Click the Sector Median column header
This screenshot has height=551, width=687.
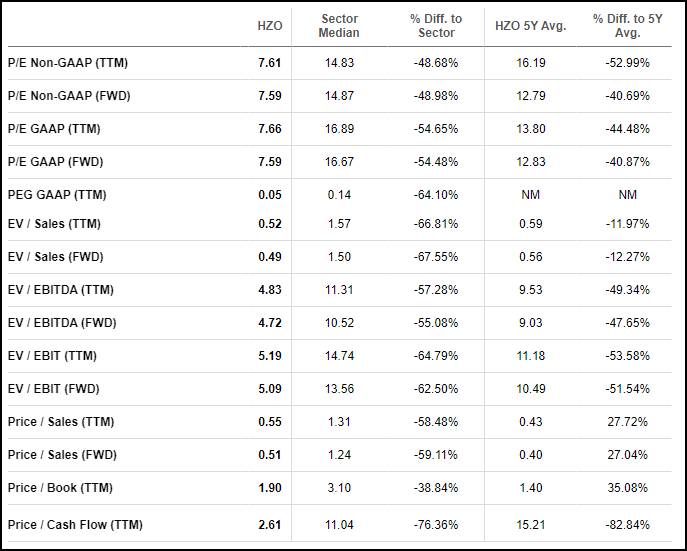[x=339, y=26]
